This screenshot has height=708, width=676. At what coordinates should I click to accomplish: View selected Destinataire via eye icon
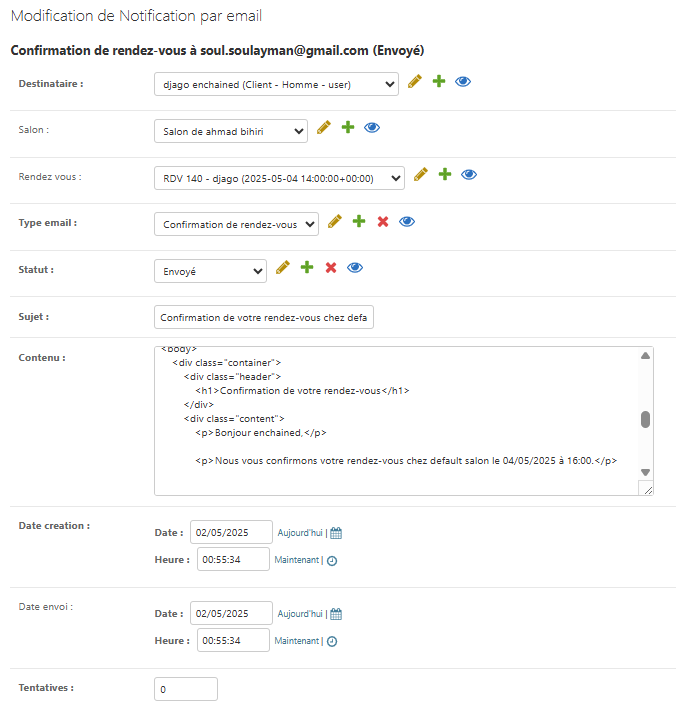[x=463, y=82]
